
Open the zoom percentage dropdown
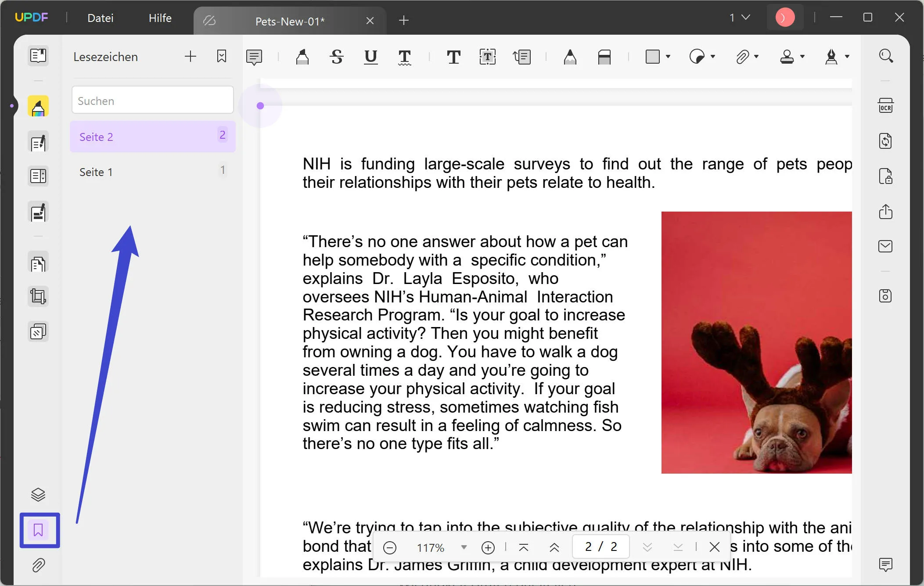464,547
